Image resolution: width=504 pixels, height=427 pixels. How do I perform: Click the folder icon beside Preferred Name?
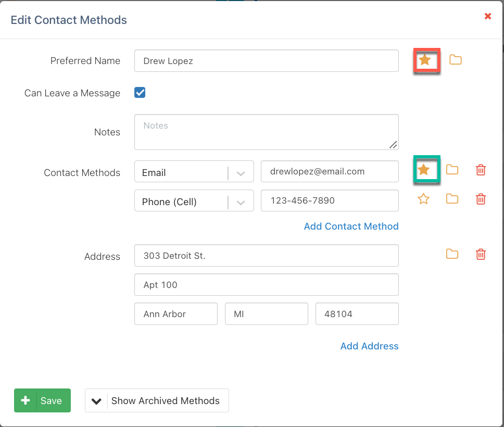456,60
